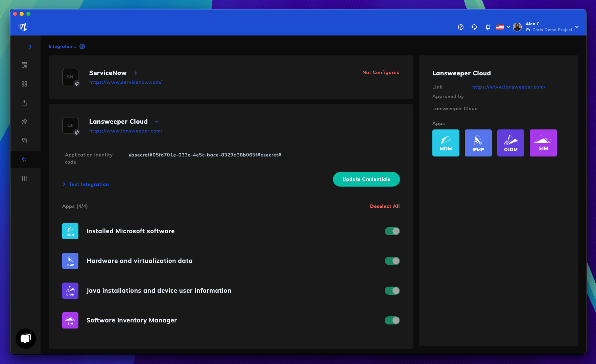Open the dashboard layout sidebar icon
The image size is (596, 364).
pos(24,65)
